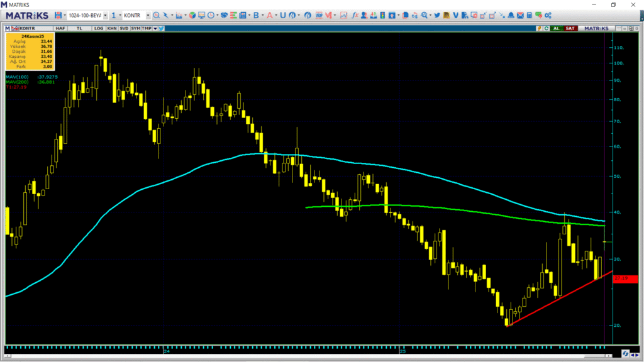Viewport: 644px width, 362px height.
Task: Click the save (floppy disk) icon
Action: (58, 15)
